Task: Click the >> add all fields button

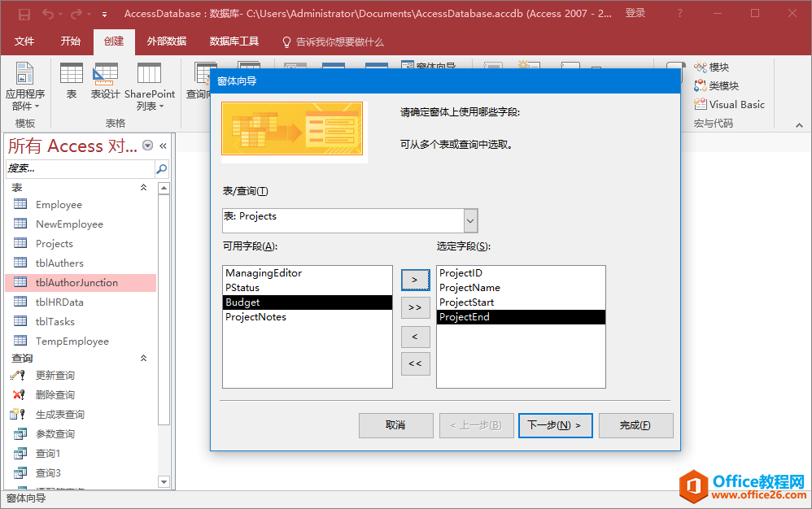Action: pyautogui.click(x=415, y=308)
